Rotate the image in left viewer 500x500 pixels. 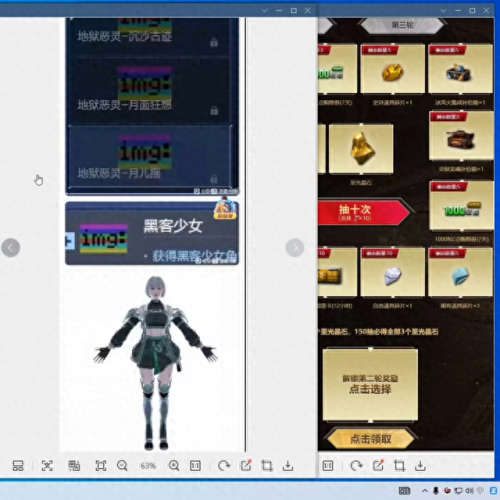224,466
